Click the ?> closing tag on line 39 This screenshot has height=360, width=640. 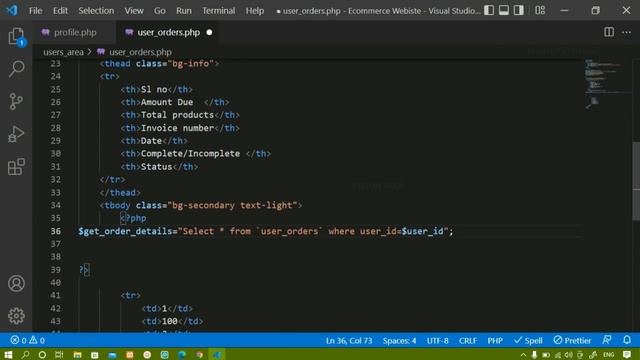pos(84,269)
